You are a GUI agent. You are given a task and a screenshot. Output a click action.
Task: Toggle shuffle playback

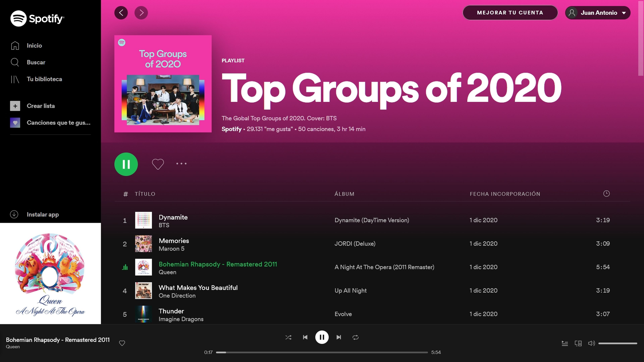288,337
